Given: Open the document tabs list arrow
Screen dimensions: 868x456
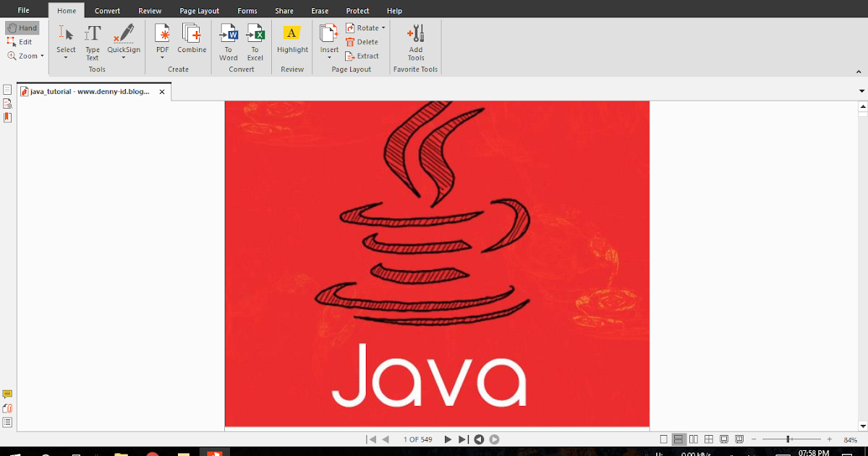Looking at the screenshot, I should 861,91.
